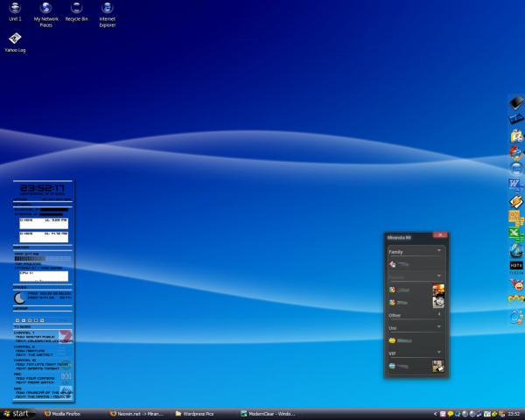
Task: Switch to the Neowin.net taskbar window
Action: (x=137, y=414)
